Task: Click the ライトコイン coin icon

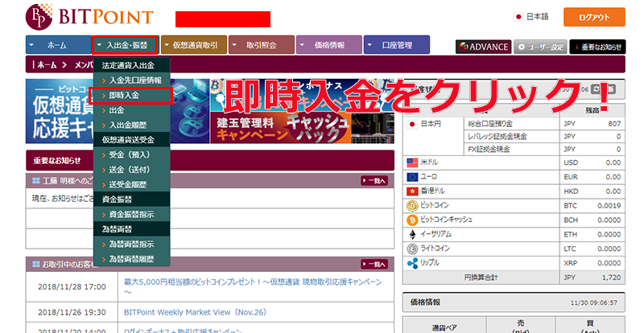Action: pos(412,249)
